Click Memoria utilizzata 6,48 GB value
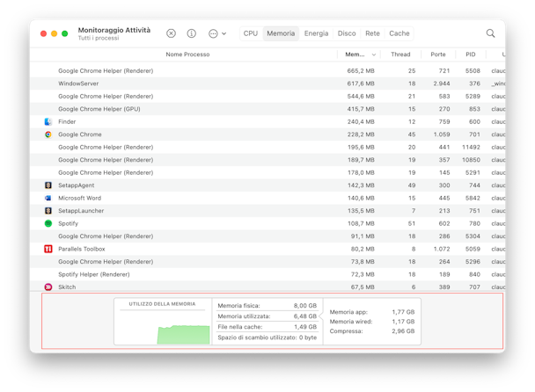This screenshot has width=535, height=392. (305, 316)
